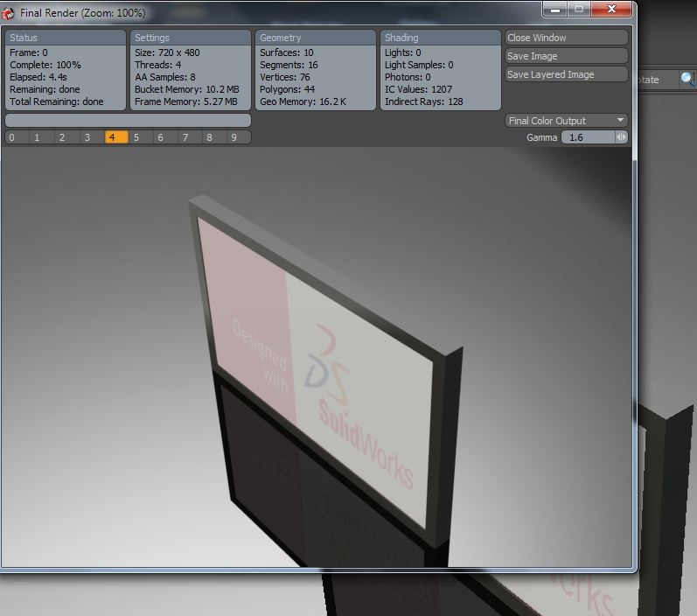The height and width of the screenshot is (616, 697).
Task: Click the 'Elapsed: 4.4s' text
Action: [x=38, y=77]
